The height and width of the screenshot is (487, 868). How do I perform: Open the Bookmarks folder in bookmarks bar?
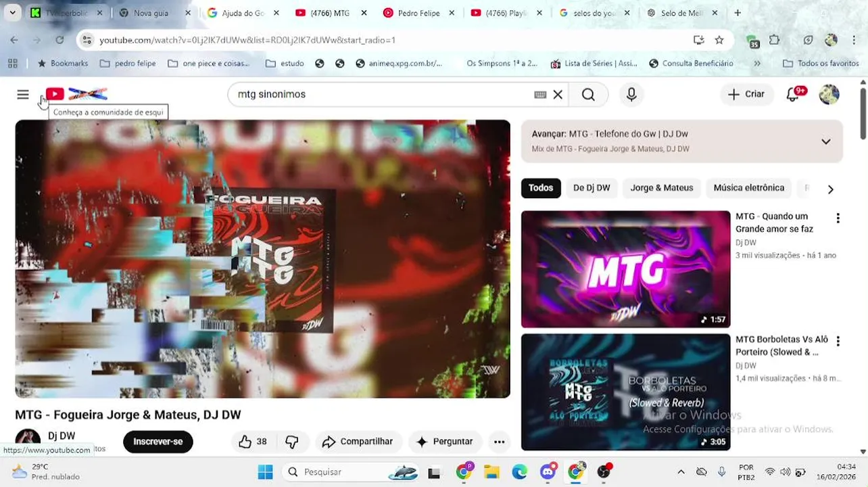62,64
